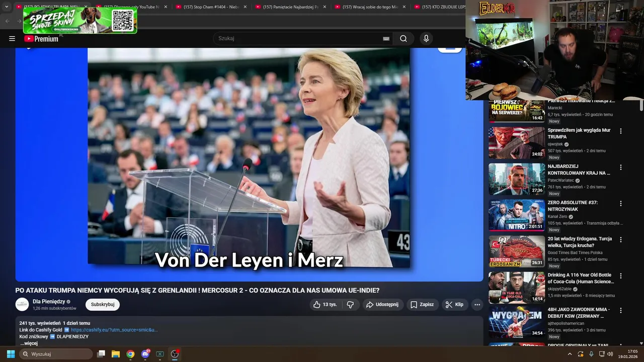Viewport: 644px width, 362px height.
Task: Open browser tab search dropdown arrow
Action: [7, 7]
